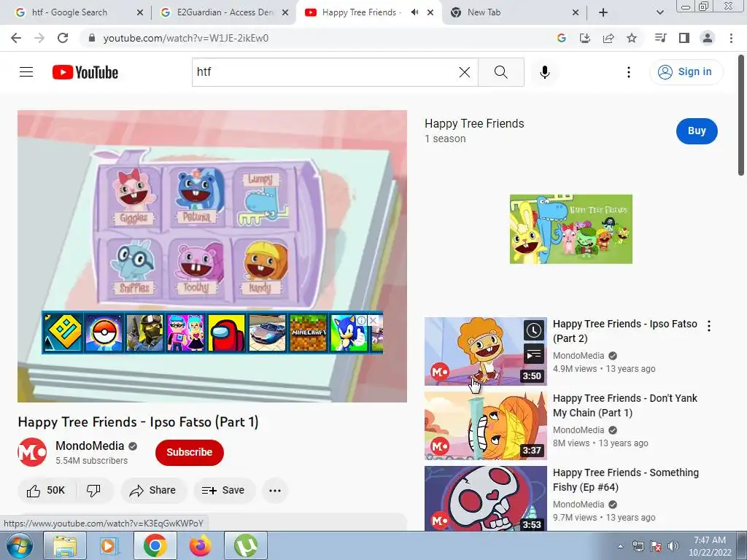Reload the page

point(63,38)
